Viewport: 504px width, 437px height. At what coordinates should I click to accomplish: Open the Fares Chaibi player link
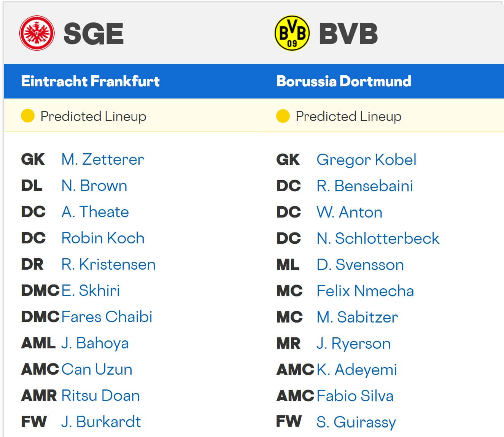coord(107,317)
